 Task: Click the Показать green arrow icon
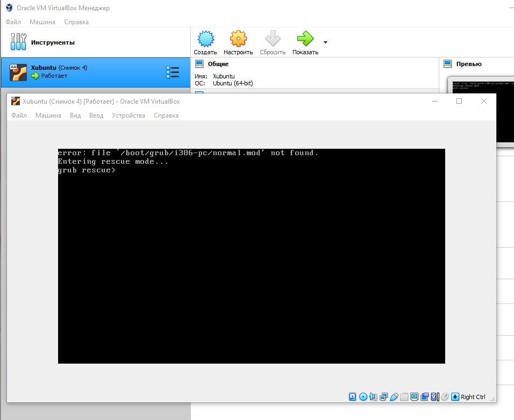click(x=305, y=39)
